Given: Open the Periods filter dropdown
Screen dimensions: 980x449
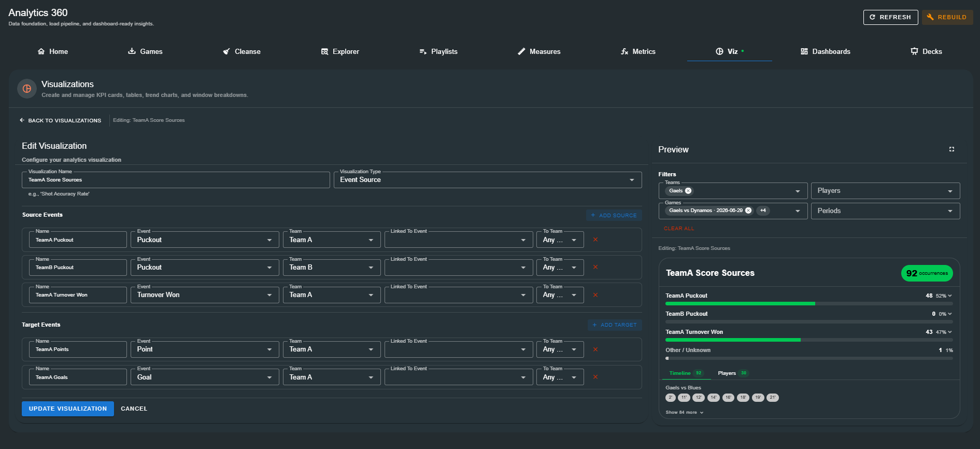Looking at the screenshot, I should click(x=885, y=211).
